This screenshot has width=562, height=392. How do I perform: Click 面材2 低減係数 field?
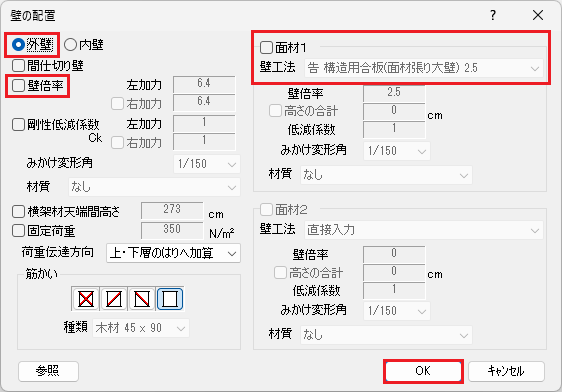[394, 290]
